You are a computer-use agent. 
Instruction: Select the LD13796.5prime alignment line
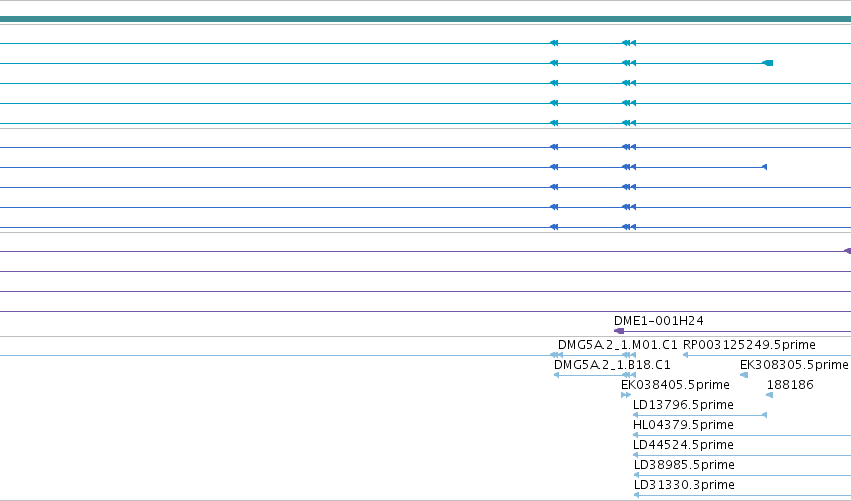tap(700, 415)
